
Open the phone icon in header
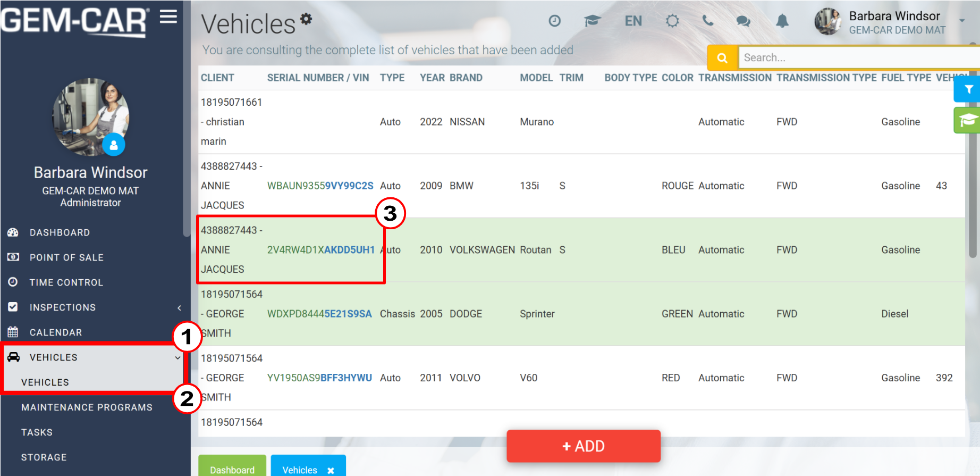(708, 21)
